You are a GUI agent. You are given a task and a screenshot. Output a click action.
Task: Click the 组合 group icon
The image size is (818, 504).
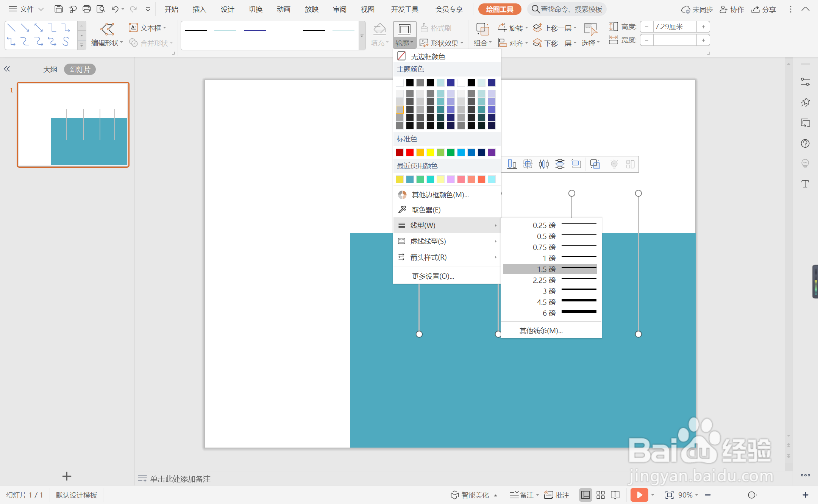(x=482, y=30)
